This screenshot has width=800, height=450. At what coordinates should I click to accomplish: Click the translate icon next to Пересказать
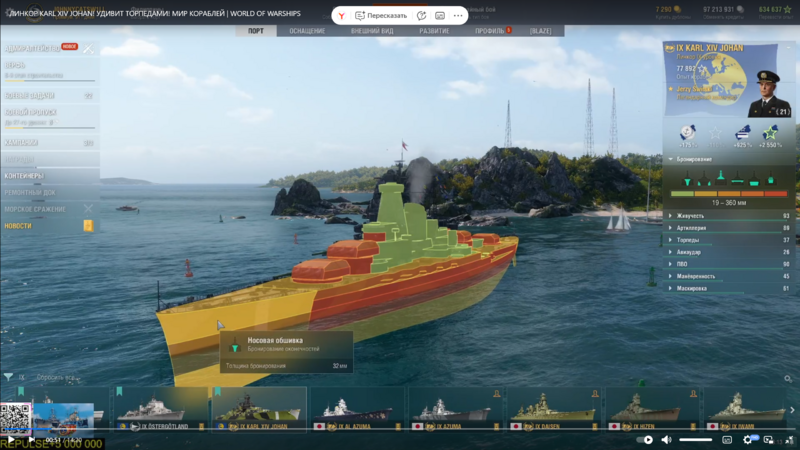point(421,16)
